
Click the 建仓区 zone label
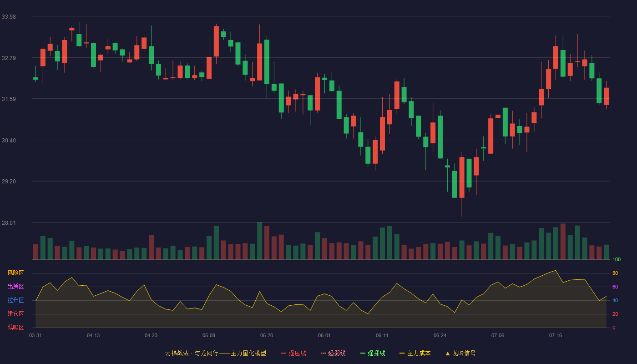point(15,314)
